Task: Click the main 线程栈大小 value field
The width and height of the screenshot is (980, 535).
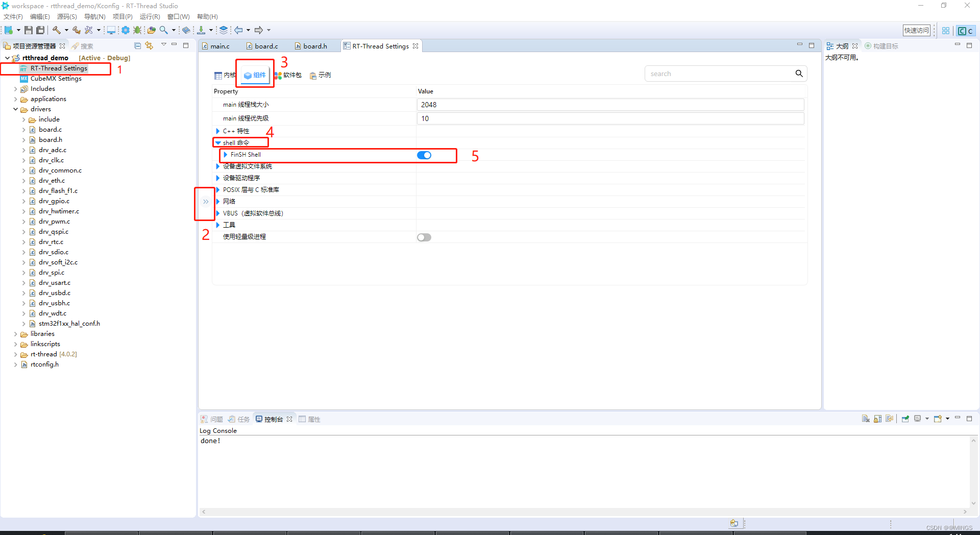Action: [x=610, y=105]
